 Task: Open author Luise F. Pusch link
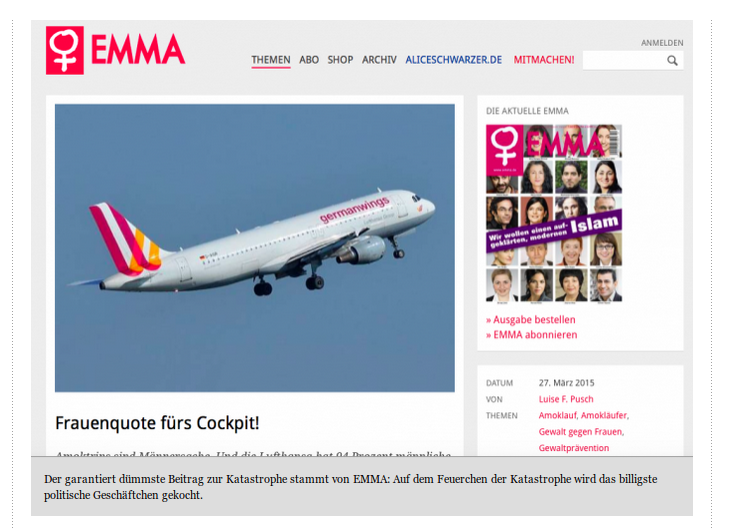[x=566, y=399]
